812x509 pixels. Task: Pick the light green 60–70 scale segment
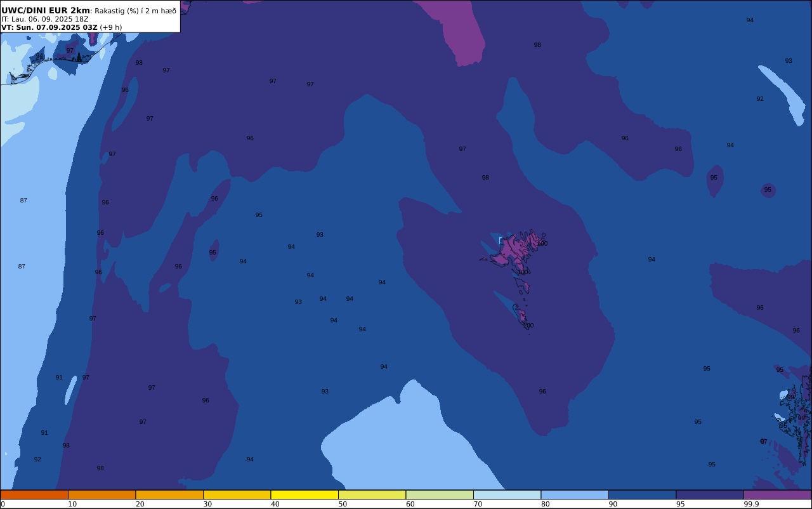(x=440, y=494)
